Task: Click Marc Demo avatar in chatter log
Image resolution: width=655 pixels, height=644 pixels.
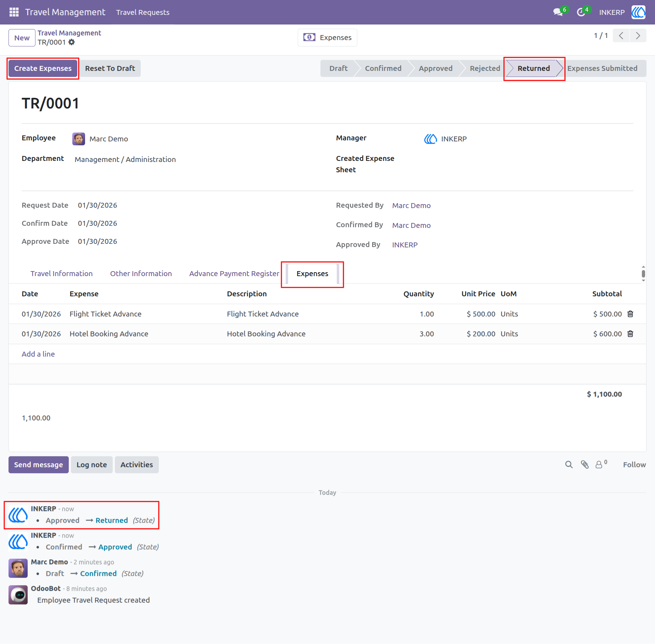Action: (18, 568)
